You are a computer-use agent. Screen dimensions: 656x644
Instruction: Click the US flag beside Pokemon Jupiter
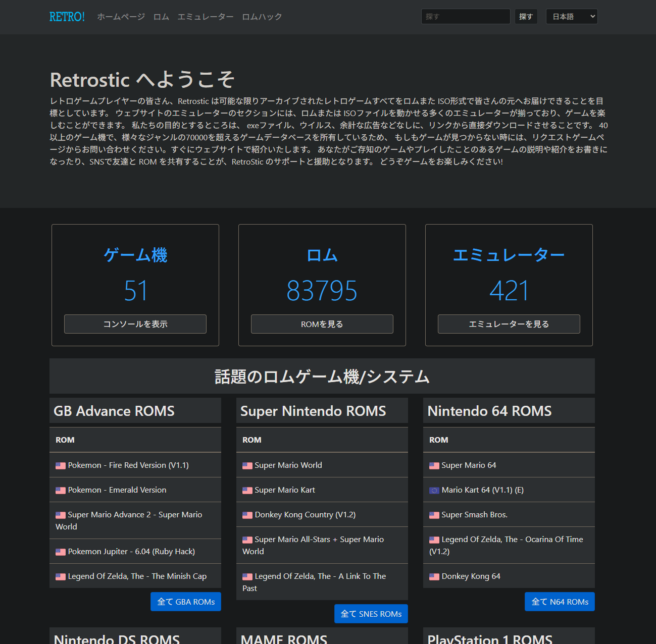[x=61, y=552]
